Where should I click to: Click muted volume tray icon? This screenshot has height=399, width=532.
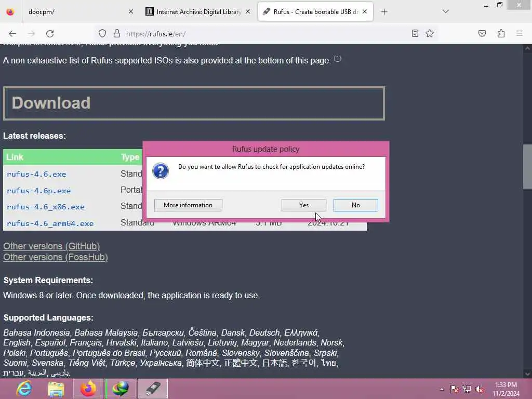click(480, 389)
